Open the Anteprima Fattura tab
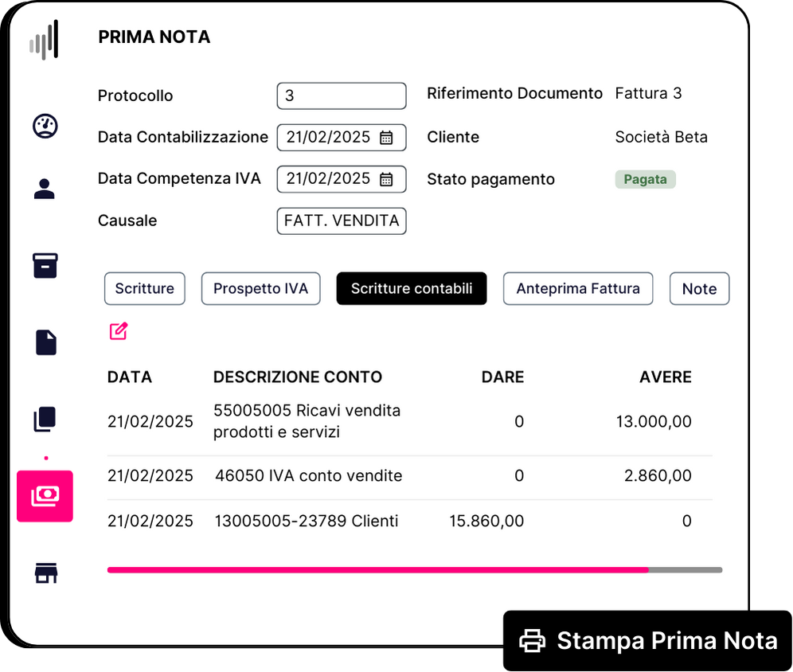This screenshot has height=672, width=793. 578,289
